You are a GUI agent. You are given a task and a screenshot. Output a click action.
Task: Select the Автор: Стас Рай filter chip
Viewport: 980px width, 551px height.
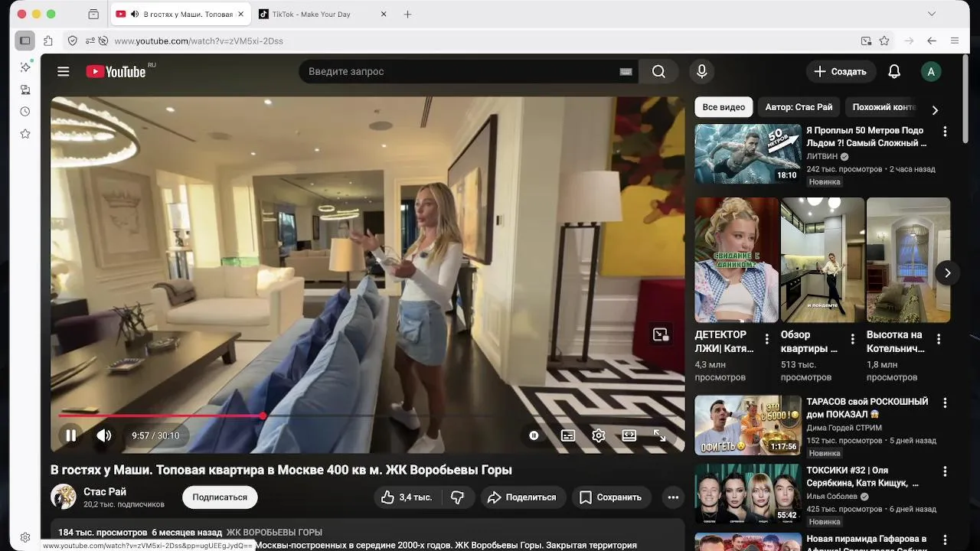[799, 107]
